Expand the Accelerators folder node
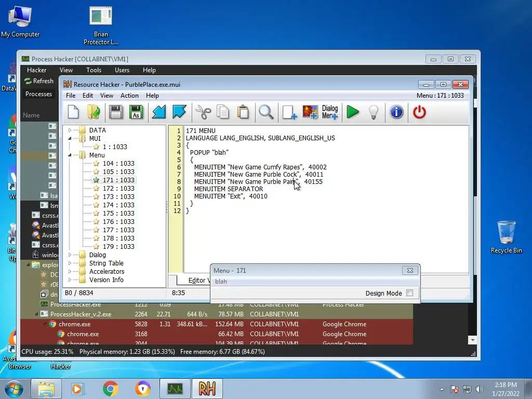The image size is (532, 399). pos(70,271)
